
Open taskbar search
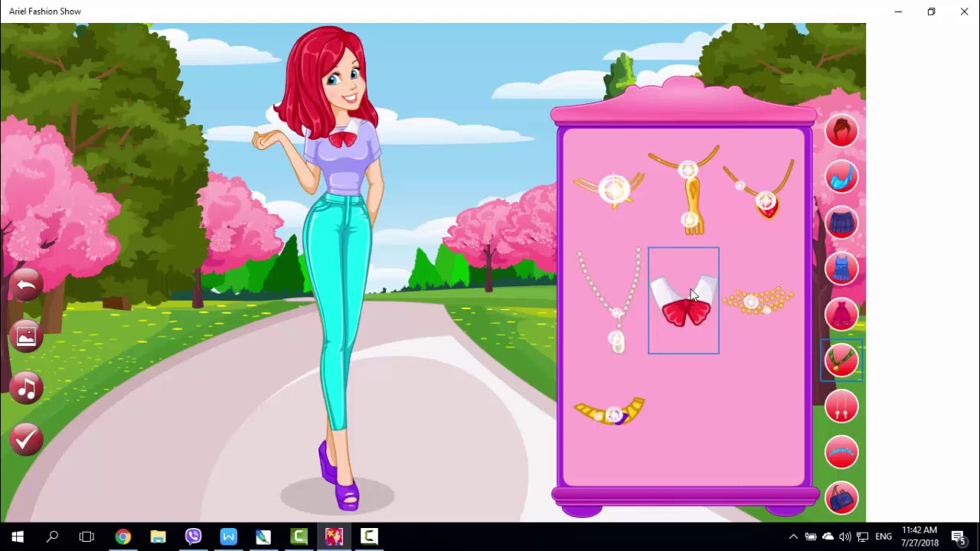(52, 536)
